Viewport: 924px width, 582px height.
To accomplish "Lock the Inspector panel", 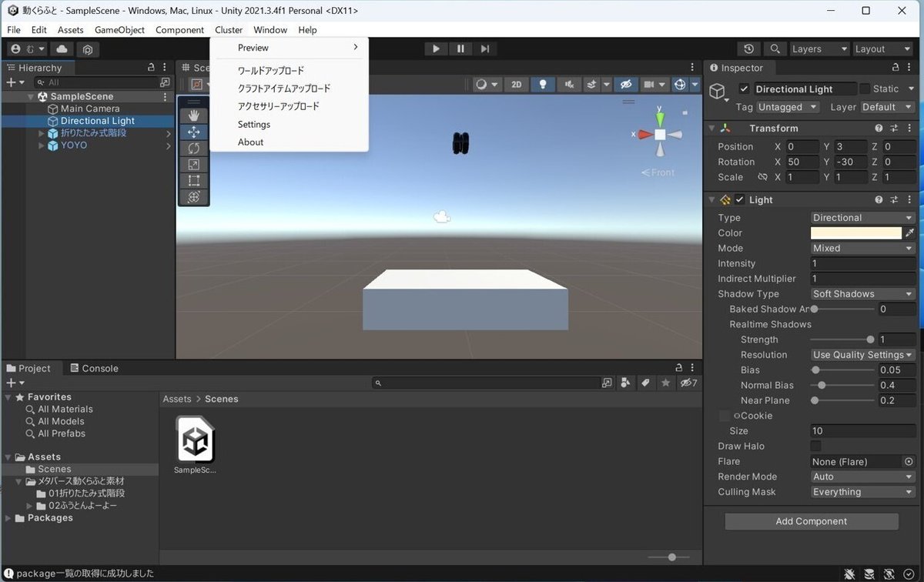I will pyautogui.click(x=895, y=68).
